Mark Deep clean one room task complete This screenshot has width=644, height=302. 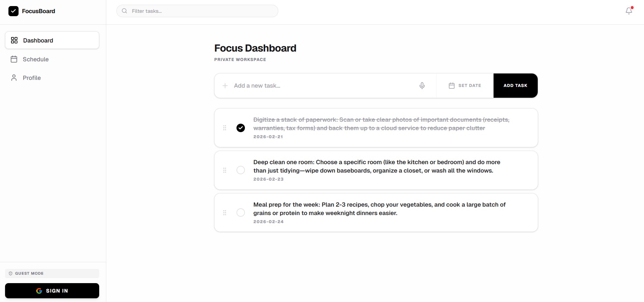coord(241,170)
